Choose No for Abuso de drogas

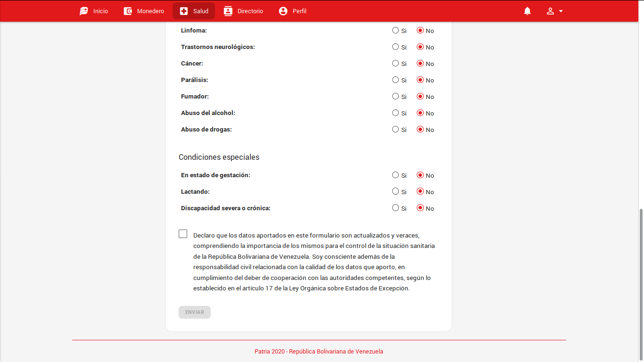click(x=420, y=129)
